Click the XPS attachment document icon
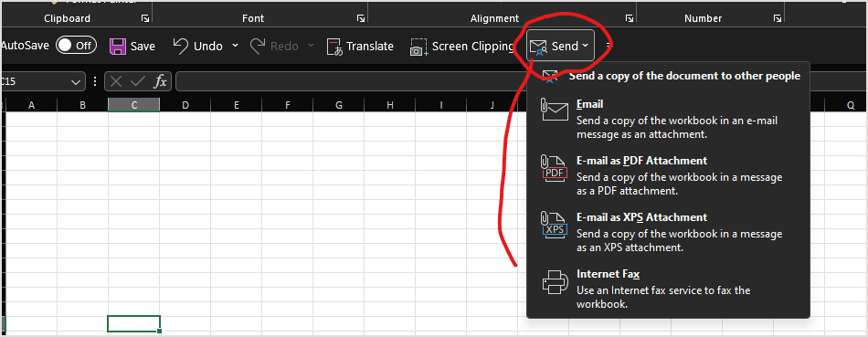This screenshot has height=337, width=868. tap(555, 225)
